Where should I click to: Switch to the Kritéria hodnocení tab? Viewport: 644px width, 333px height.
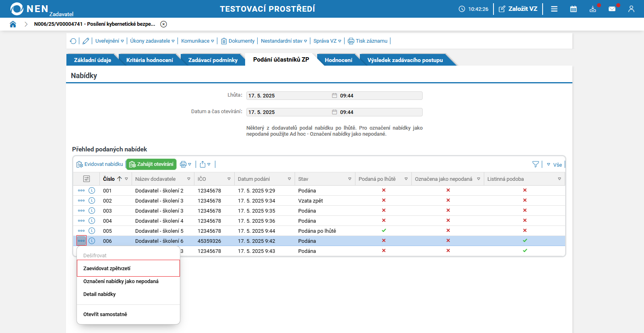click(150, 60)
